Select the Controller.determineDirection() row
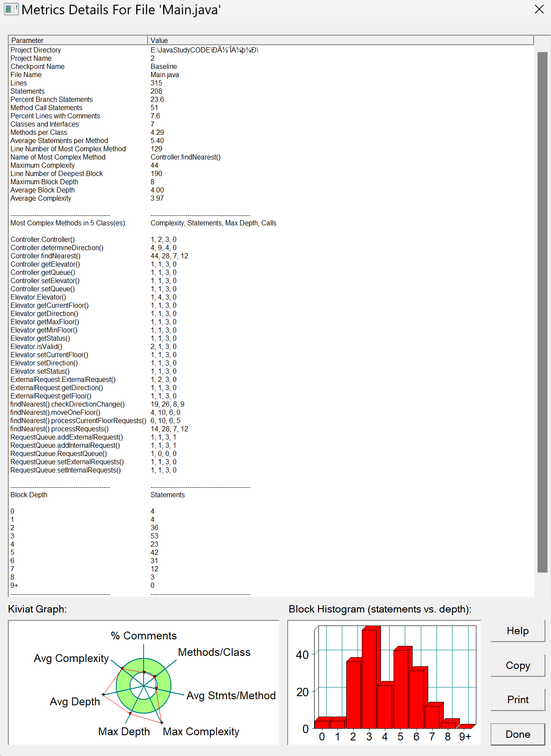Image resolution: width=551 pixels, height=756 pixels. click(x=271, y=248)
